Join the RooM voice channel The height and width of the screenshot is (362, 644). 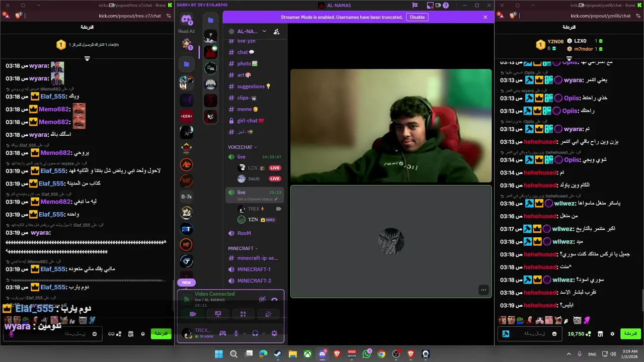[x=255, y=233]
